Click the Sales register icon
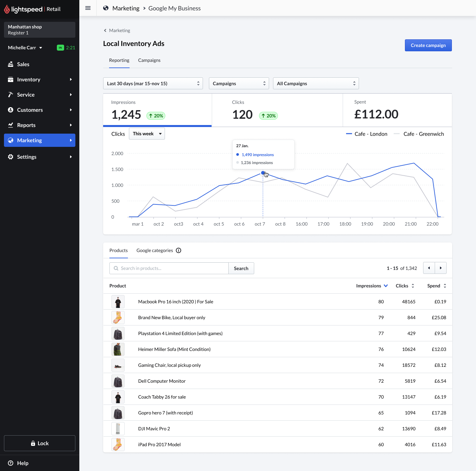476x471 pixels. (x=11, y=64)
